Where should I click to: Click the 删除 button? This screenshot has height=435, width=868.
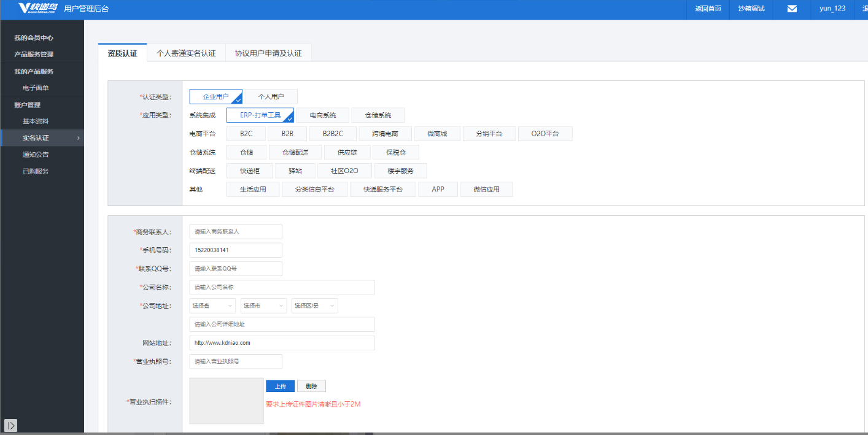point(311,386)
